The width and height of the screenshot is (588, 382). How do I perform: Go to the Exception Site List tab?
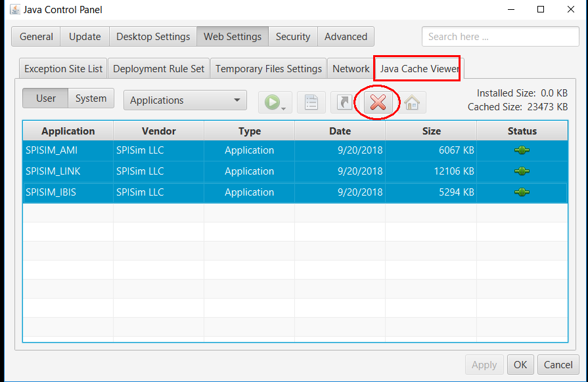pyautogui.click(x=63, y=69)
